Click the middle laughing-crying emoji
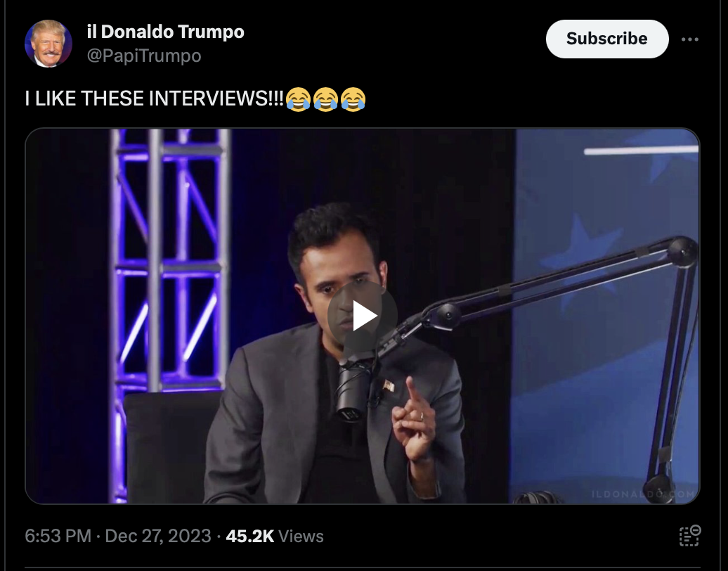This screenshot has width=728, height=571. click(325, 99)
